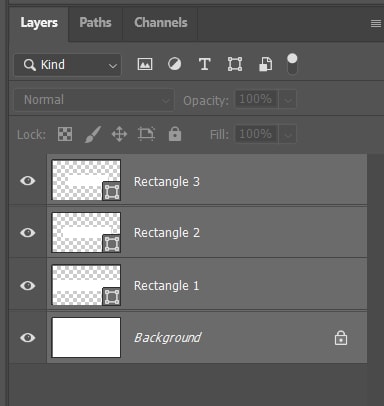Click the Lock all padlock icon

pyautogui.click(x=175, y=134)
